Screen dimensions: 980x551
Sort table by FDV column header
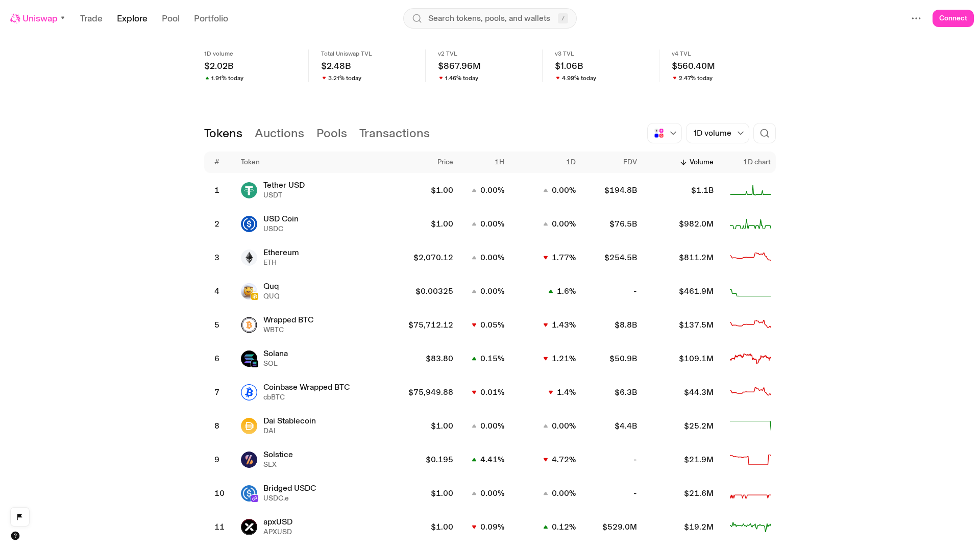click(x=630, y=162)
